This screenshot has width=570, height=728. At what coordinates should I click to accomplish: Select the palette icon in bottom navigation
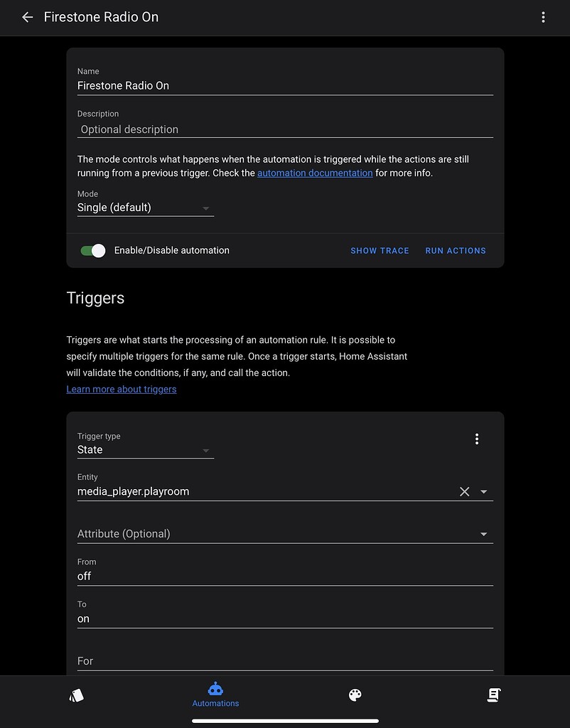coord(355,695)
